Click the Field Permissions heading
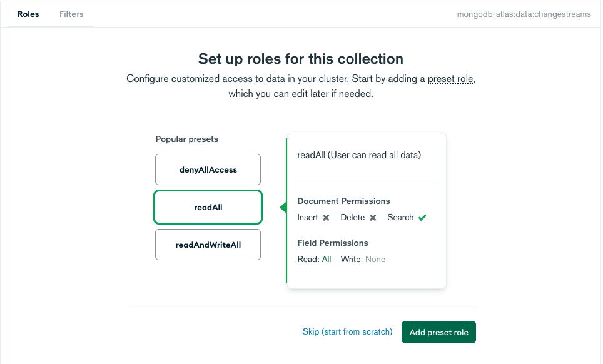 (333, 243)
